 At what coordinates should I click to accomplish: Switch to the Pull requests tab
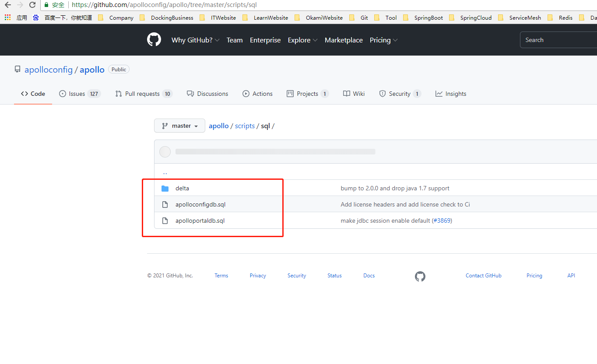coord(144,94)
